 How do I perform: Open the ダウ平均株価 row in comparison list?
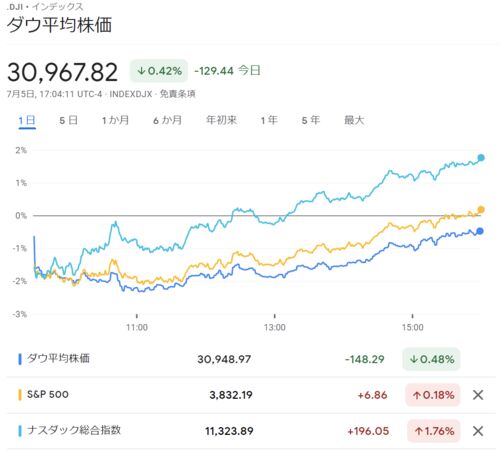[x=240, y=359]
